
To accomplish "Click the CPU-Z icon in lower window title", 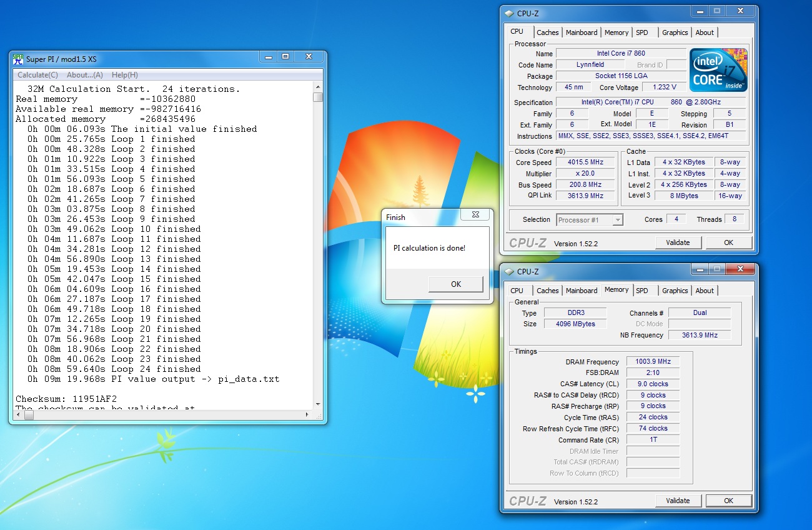I will pyautogui.click(x=509, y=271).
